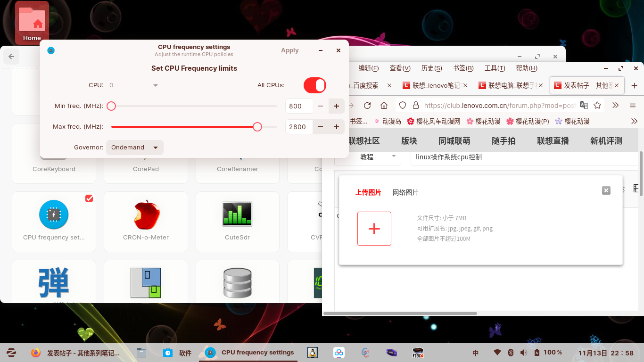Image resolution: width=644 pixels, height=362 pixels.
Task: Go to 新机评测 nav link
Action: click(606, 140)
